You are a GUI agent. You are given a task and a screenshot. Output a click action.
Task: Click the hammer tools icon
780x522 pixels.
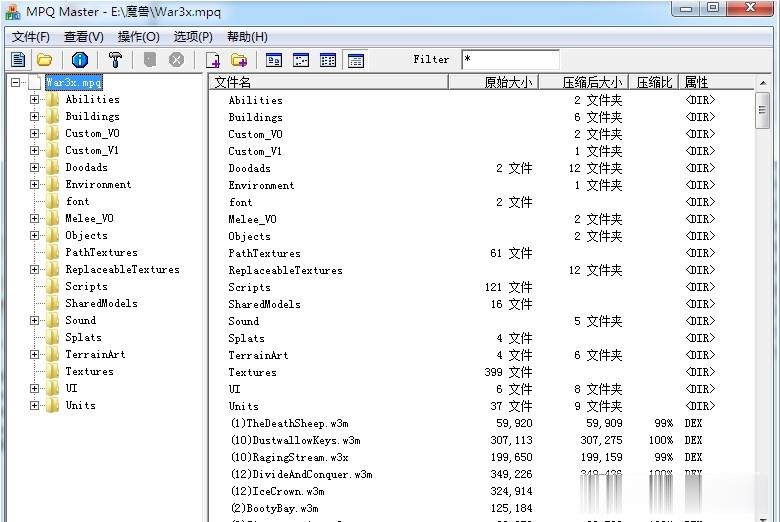pos(115,60)
